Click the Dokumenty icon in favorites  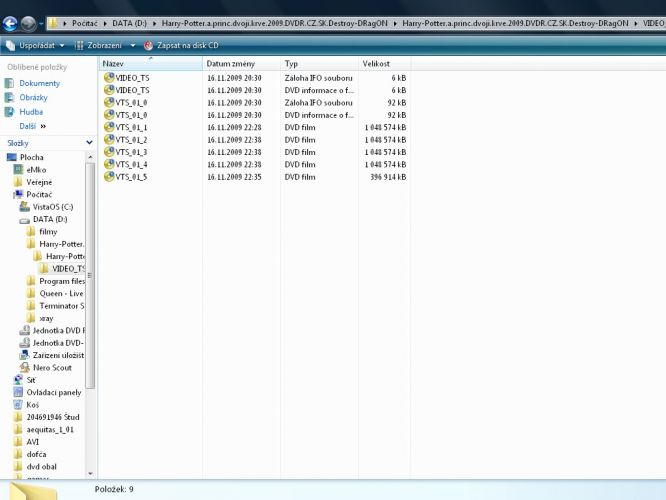coord(9,83)
